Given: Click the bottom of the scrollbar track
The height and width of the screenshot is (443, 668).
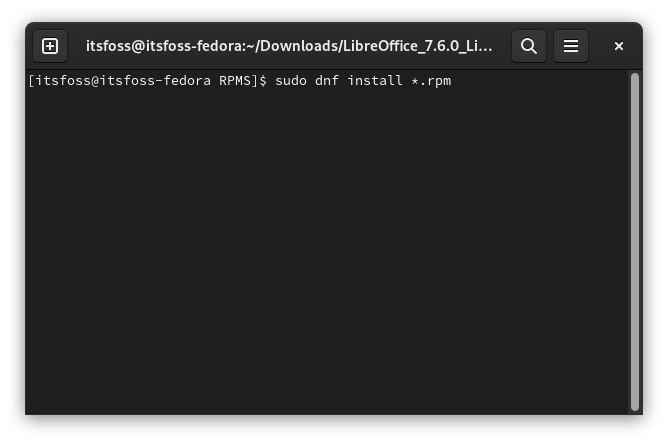Looking at the screenshot, I should [x=634, y=405].
